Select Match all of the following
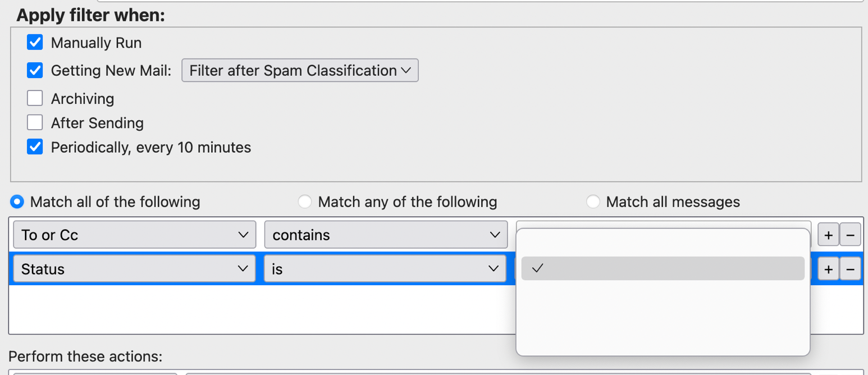 (x=17, y=202)
